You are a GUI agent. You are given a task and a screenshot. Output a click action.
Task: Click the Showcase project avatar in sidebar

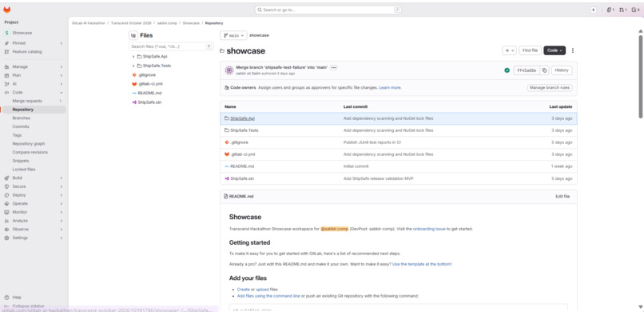6,33
